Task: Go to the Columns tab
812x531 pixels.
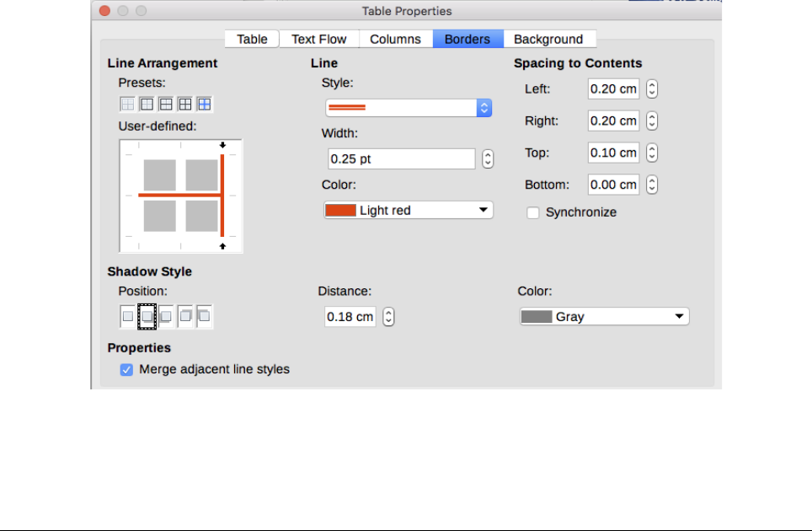Action: click(x=396, y=39)
